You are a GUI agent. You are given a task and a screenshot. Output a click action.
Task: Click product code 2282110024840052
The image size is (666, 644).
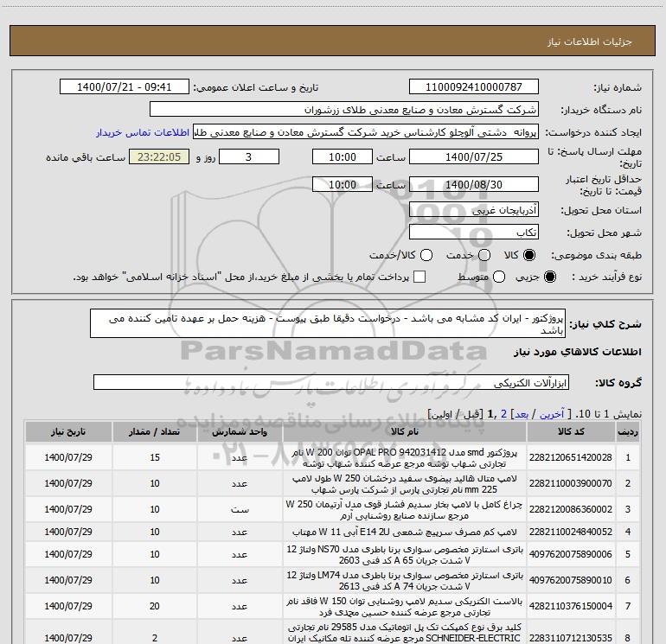(571, 532)
